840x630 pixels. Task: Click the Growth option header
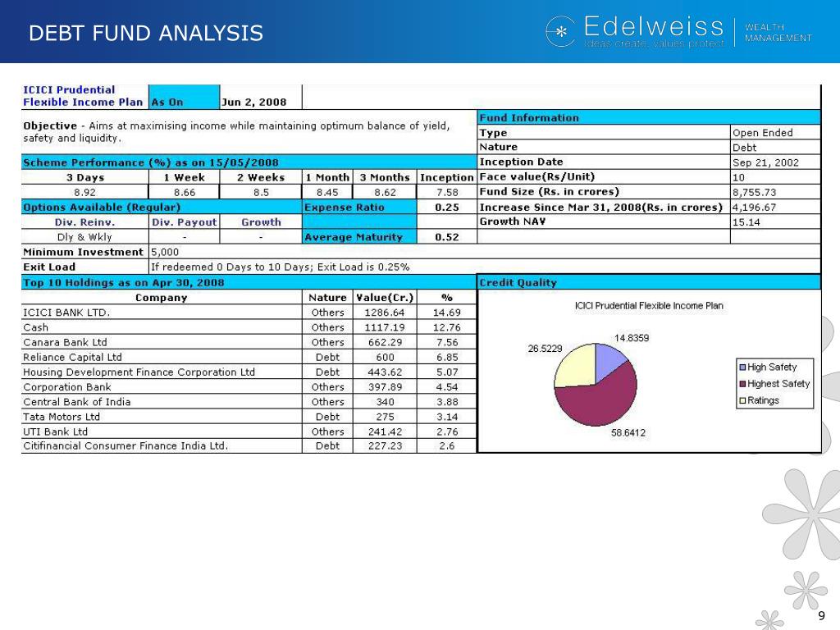261,221
